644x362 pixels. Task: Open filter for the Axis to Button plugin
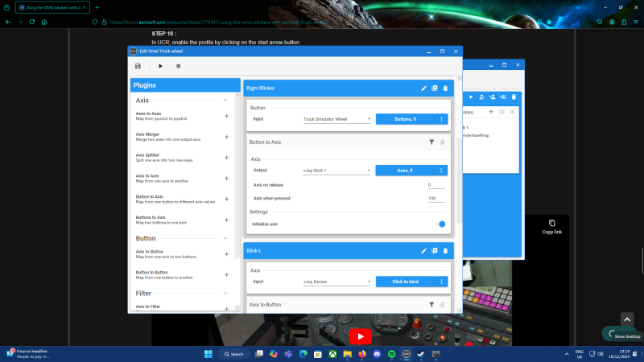[x=431, y=305]
